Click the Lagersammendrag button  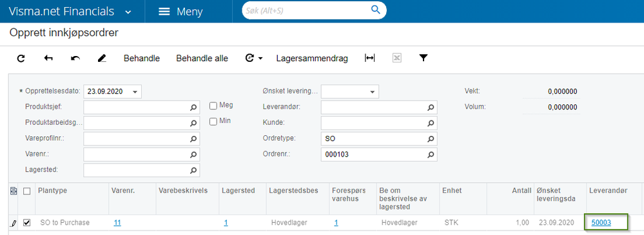312,59
